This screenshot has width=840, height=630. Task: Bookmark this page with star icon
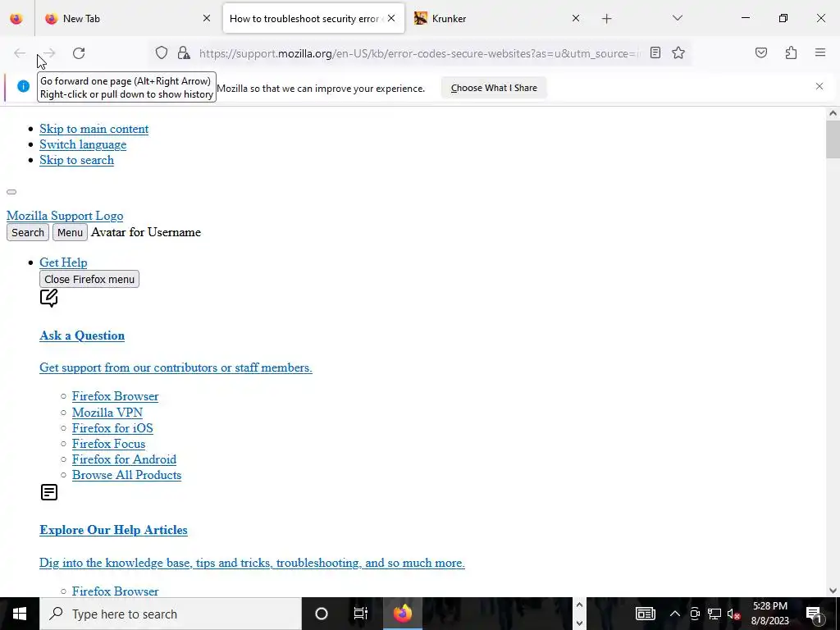(678, 52)
